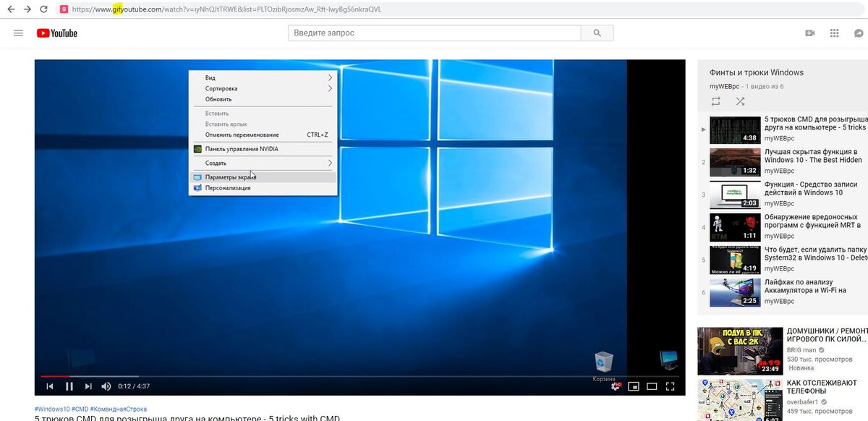Mute the video with speaker icon

(106, 386)
